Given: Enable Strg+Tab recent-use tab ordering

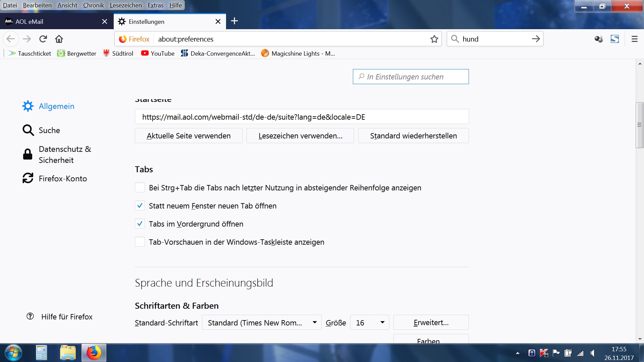Looking at the screenshot, I should [x=140, y=188].
